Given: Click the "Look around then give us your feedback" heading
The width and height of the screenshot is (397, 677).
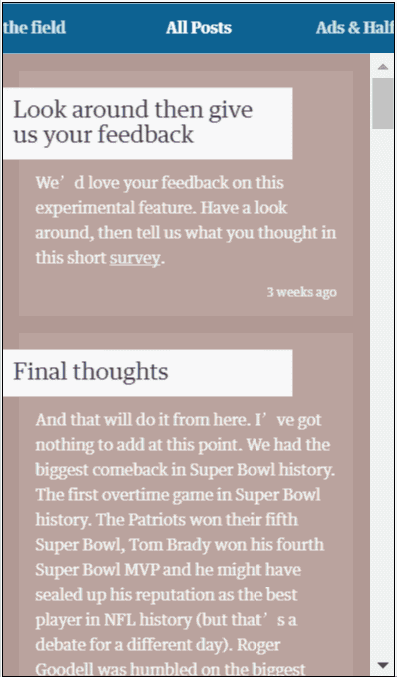Looking at the screenshot, I should (x=133, y=122).
